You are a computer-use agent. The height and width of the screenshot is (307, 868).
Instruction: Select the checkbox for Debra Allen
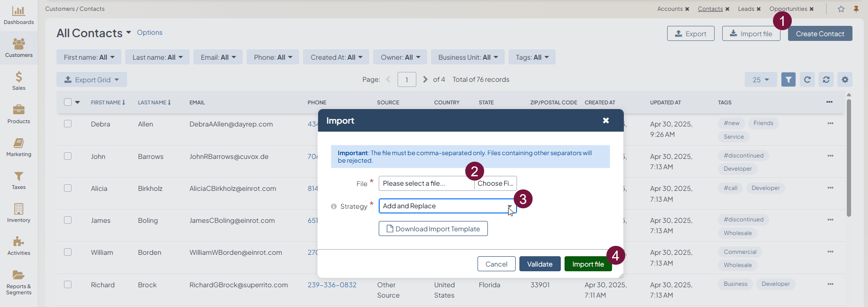[x=68, y=124]
